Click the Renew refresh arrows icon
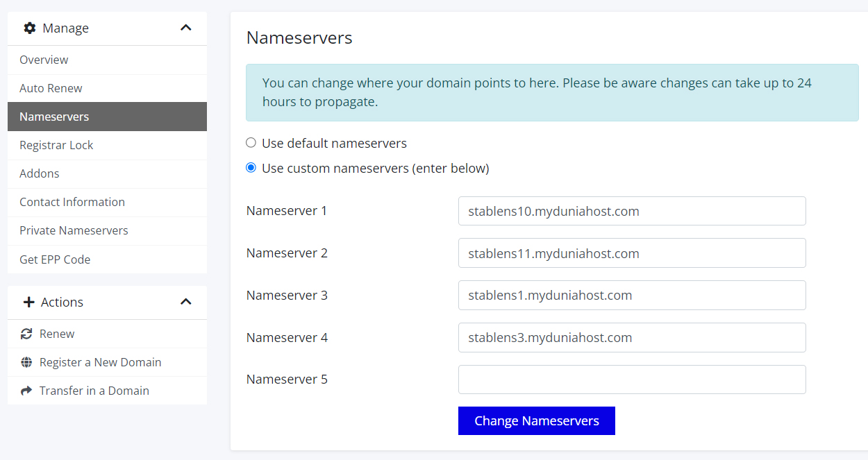 point(26,334)
